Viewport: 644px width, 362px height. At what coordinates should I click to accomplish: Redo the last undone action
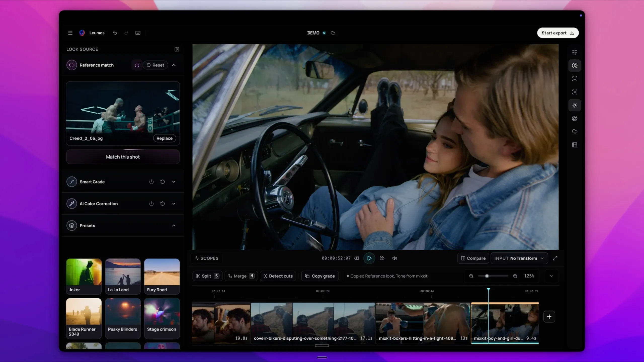pyautogui.click(x=126, y=33)
